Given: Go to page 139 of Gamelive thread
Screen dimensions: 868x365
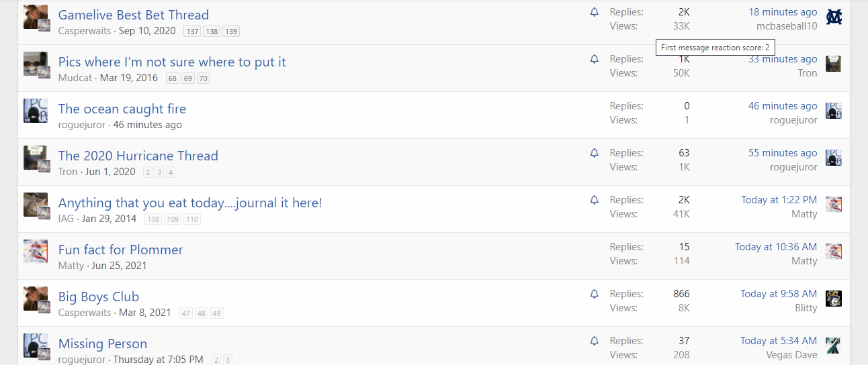Looking at the screenshot, I should [x=231, y=32].
